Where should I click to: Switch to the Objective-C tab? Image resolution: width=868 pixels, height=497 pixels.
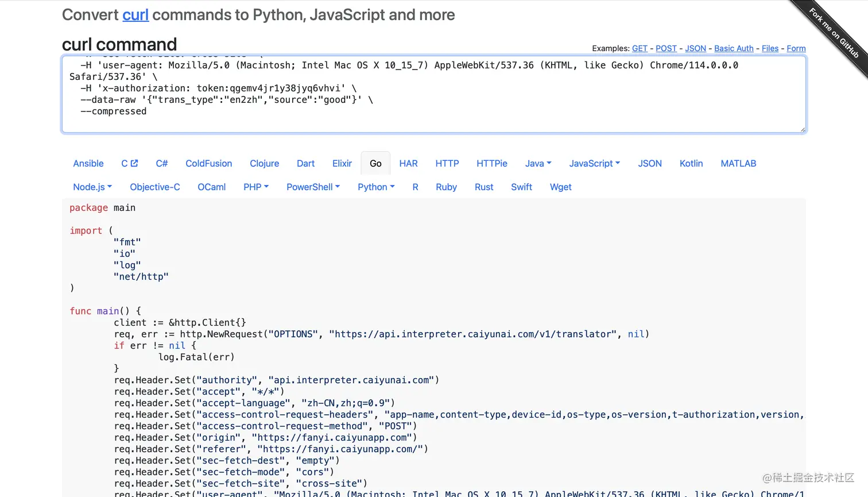click(x=155, y=187)
